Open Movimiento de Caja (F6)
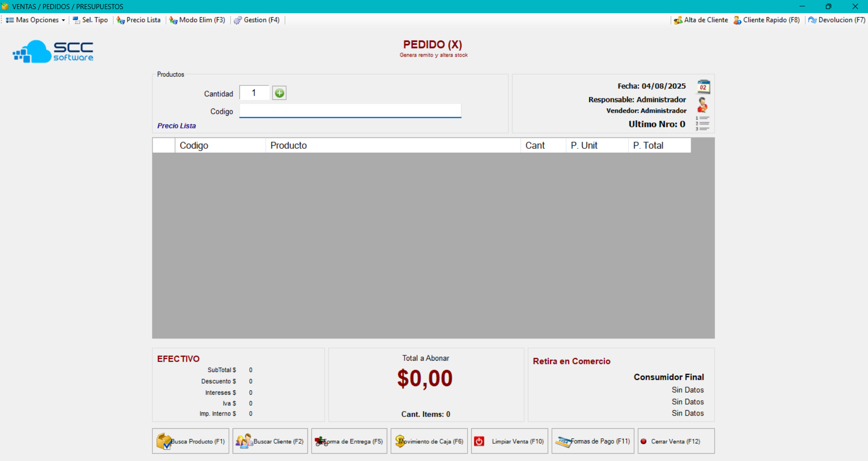The image size is (868, 461). pos(429,441)
